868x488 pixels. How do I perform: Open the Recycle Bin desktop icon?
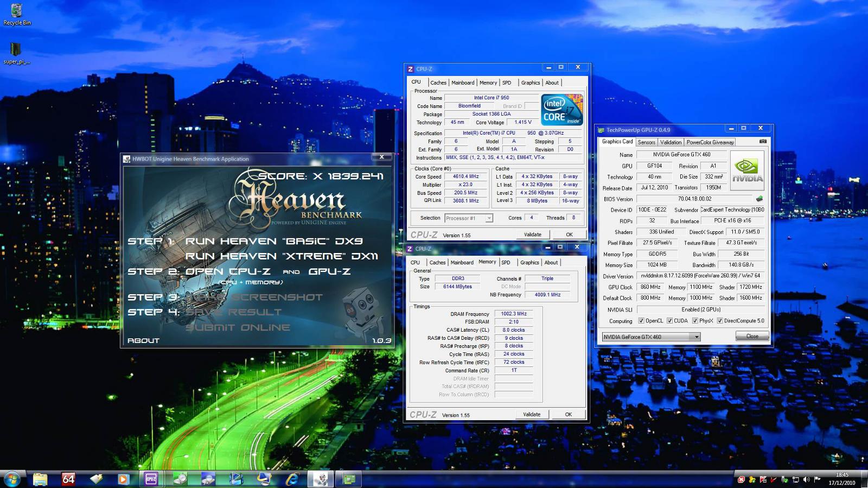(x=17, y=15)
